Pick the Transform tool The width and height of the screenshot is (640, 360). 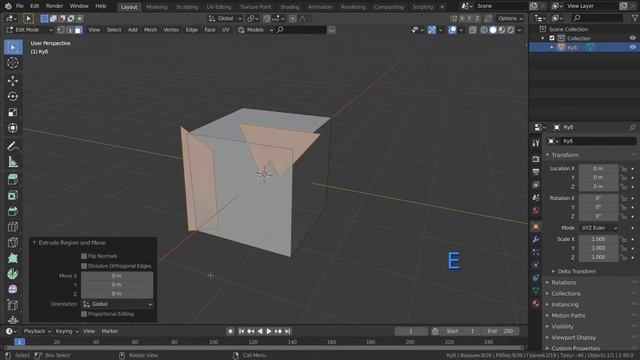click(13, 128)
